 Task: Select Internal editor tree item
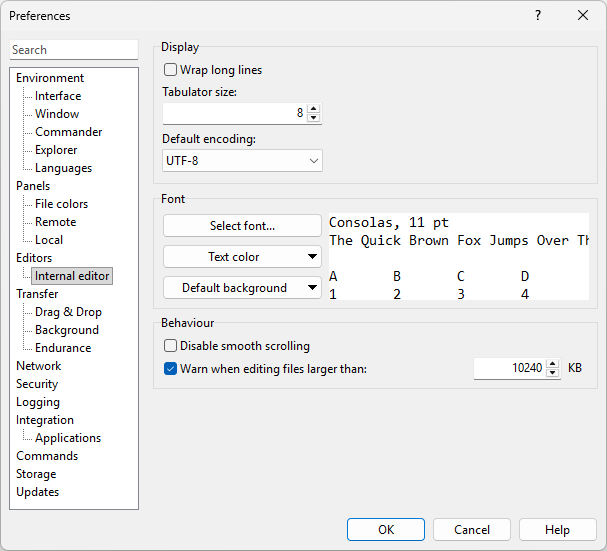click(72, 276)
